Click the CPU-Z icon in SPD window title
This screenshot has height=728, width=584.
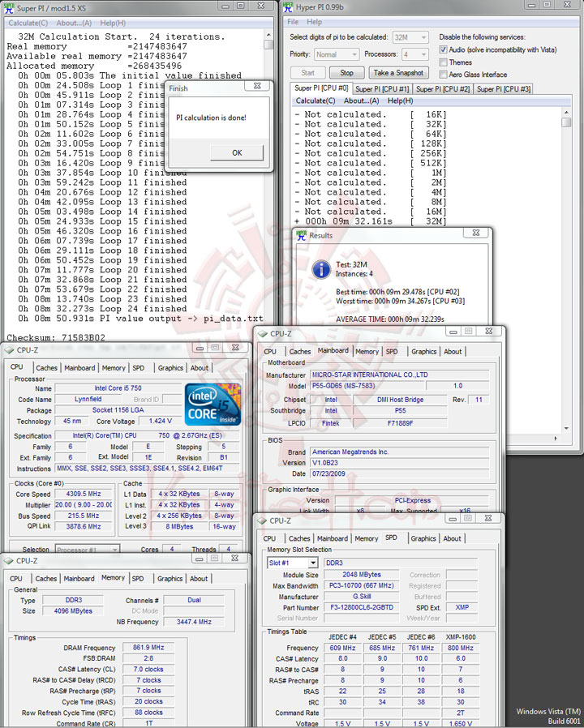pos(262,521)
